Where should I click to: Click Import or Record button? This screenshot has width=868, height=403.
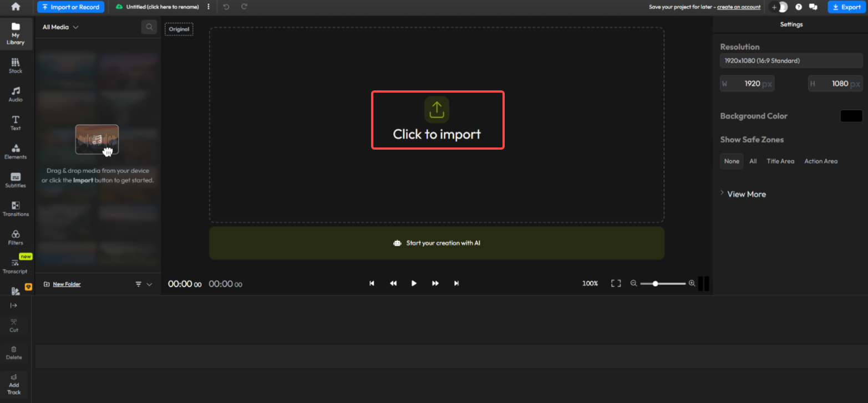[x=70, y=7]
